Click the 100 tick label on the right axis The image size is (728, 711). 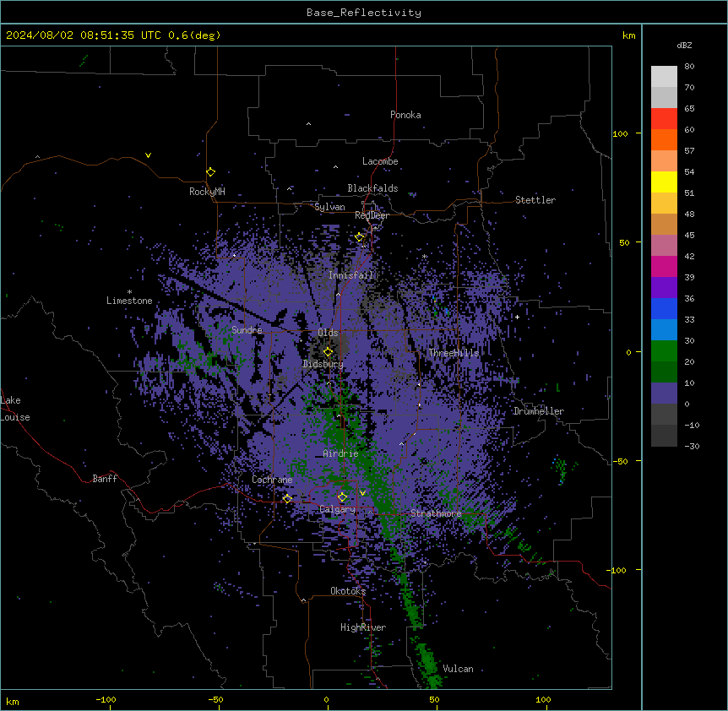point(620,133)
